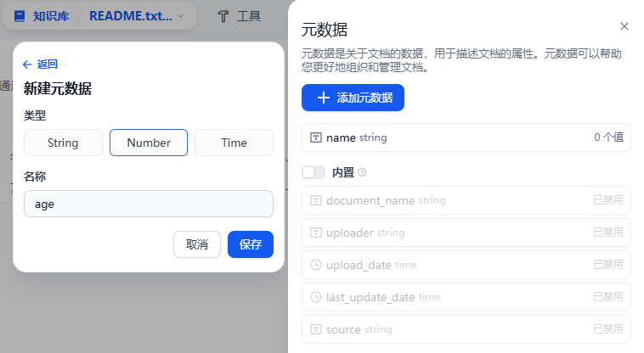The width and height of the screenshot is (644, 353).
Task: Click the built-in help question icon
Action: 362,172
